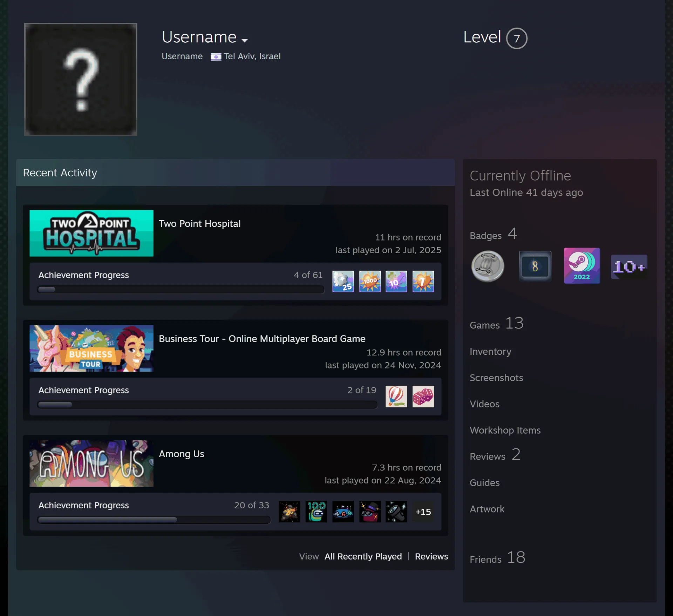Open the Videos link

484,404
